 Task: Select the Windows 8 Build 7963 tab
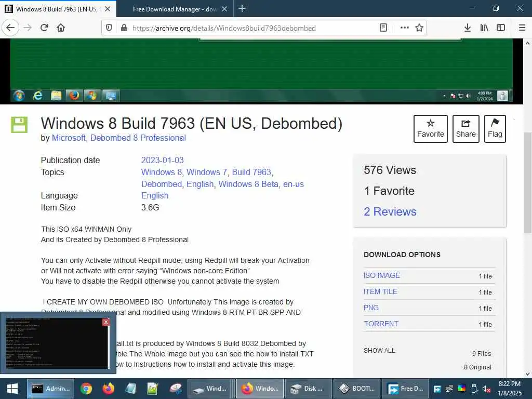point(56,9)
